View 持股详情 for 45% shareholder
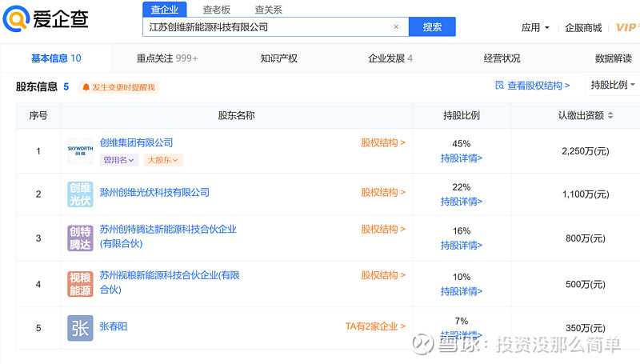Image resolution: width=640 pixels, height=364 pixels. [462, 158]
